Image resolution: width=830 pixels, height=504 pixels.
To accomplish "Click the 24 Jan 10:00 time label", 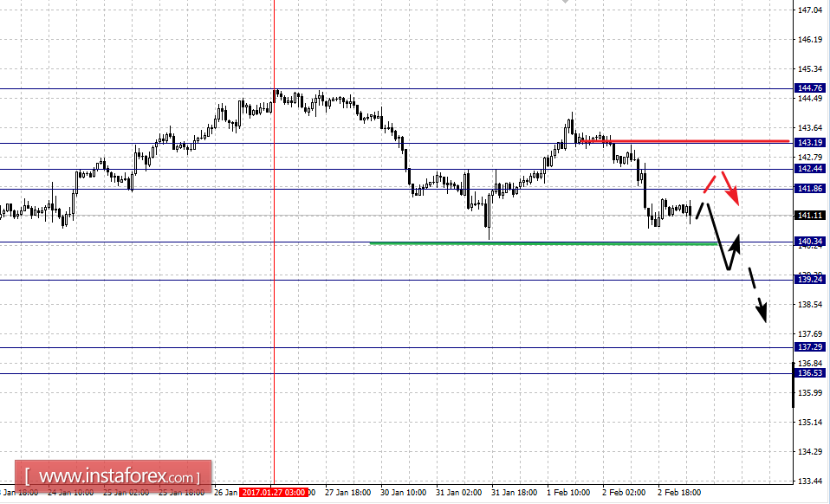I will [x=70, y=493].
